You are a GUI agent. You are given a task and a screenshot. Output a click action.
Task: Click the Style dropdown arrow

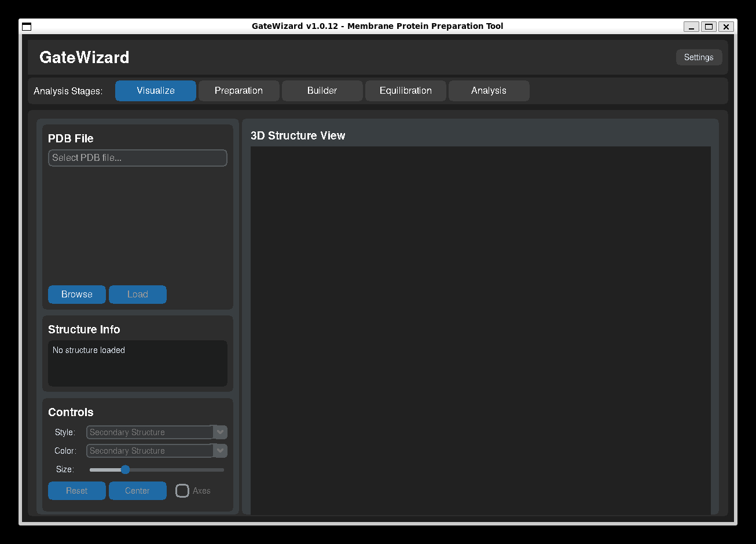point(220,432)
